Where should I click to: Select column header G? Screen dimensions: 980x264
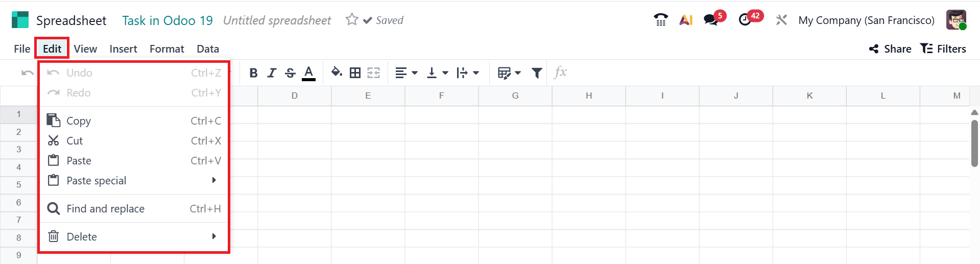point(515,96)
